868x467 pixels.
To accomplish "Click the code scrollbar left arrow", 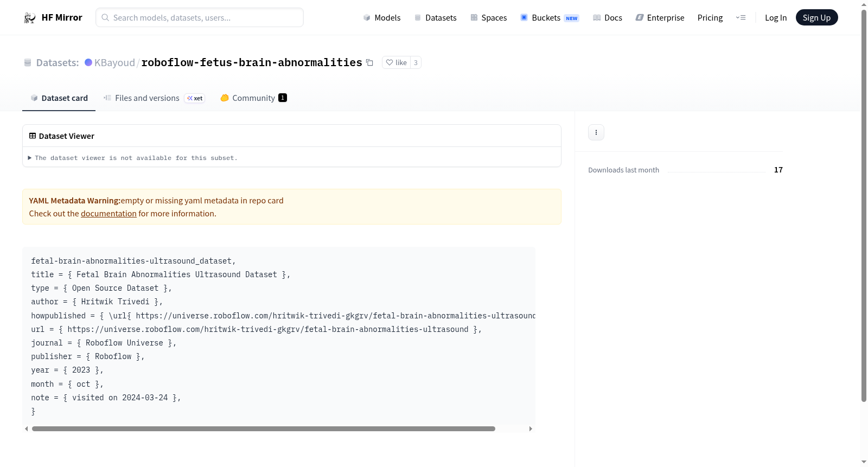I will (26, 428).
